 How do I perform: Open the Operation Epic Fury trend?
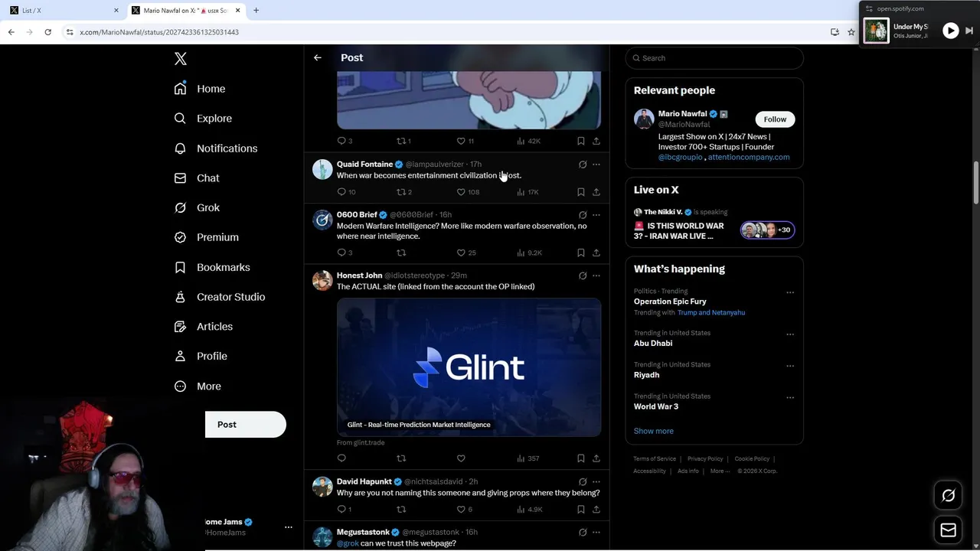[670, 302]
